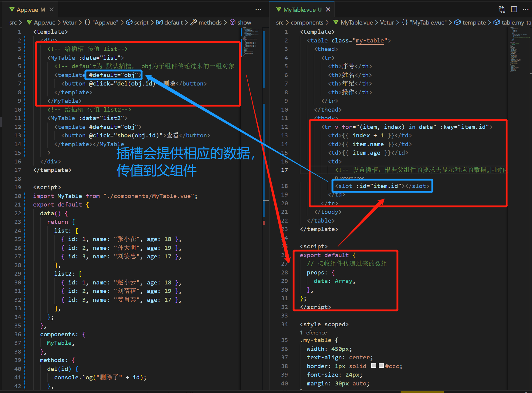
Task: Open the script breadcrumb in left editor
Action: click(137, 22)
